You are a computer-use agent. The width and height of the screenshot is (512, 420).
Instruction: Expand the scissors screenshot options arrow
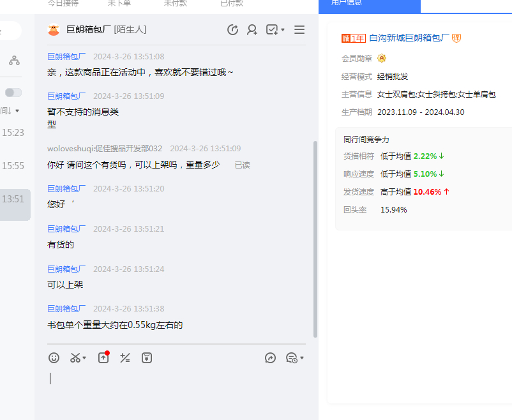pos(85,358)
